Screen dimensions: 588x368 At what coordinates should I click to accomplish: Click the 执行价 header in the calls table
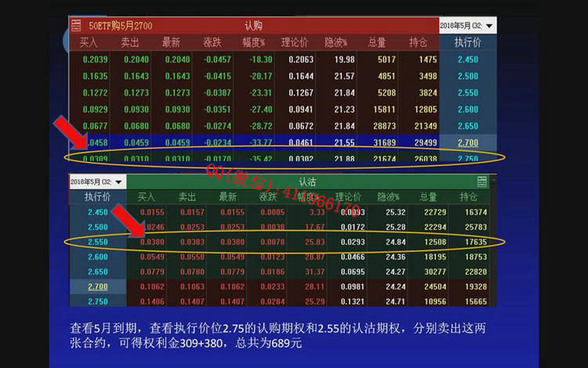pos(467,42)
